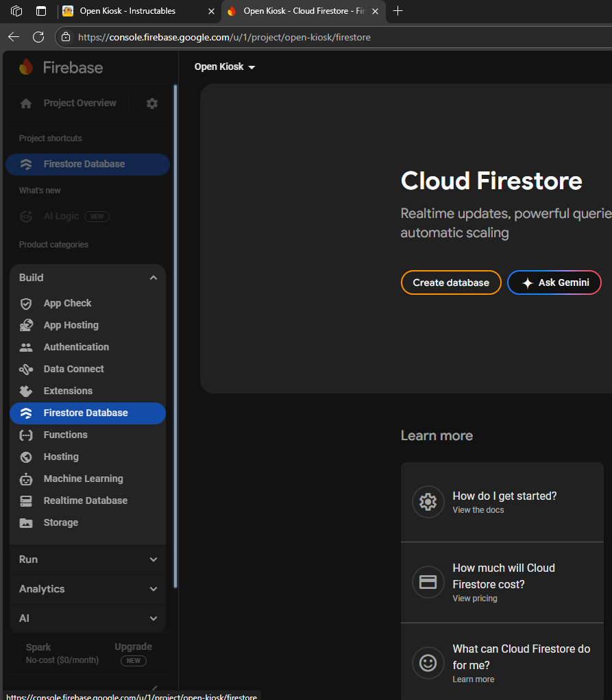Image resolution: width=612 pixels, height=700 pixels.
Task: Click the project settings gear icon
Action: [152, 104]
